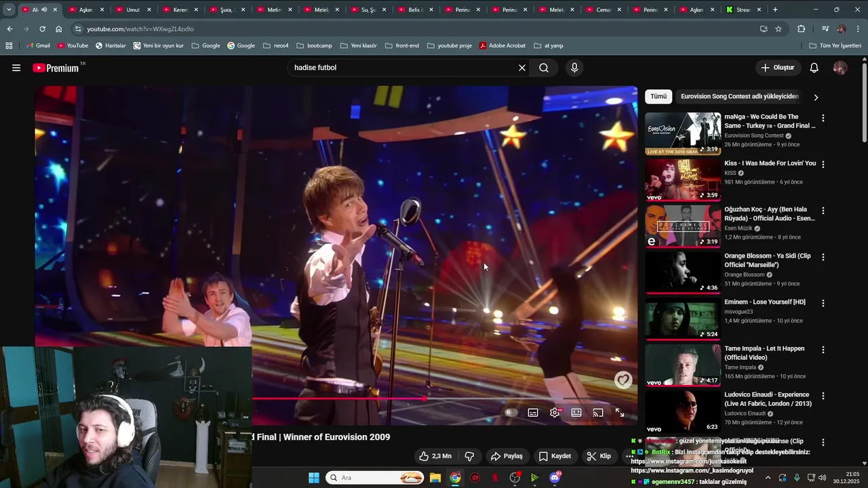Select Eurovision Song Contest uploader chip
The image size is (868, 488).
click(x=740, y=96)
